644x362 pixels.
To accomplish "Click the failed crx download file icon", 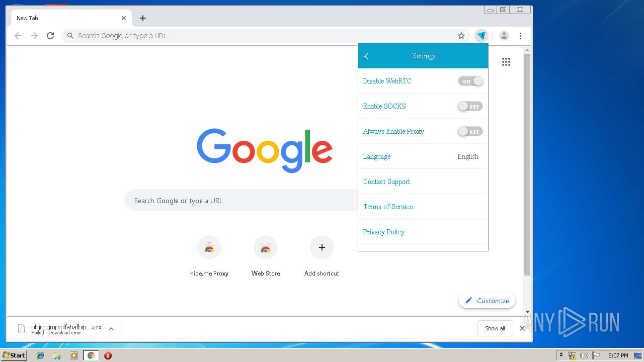I will (x=21, y=328).
